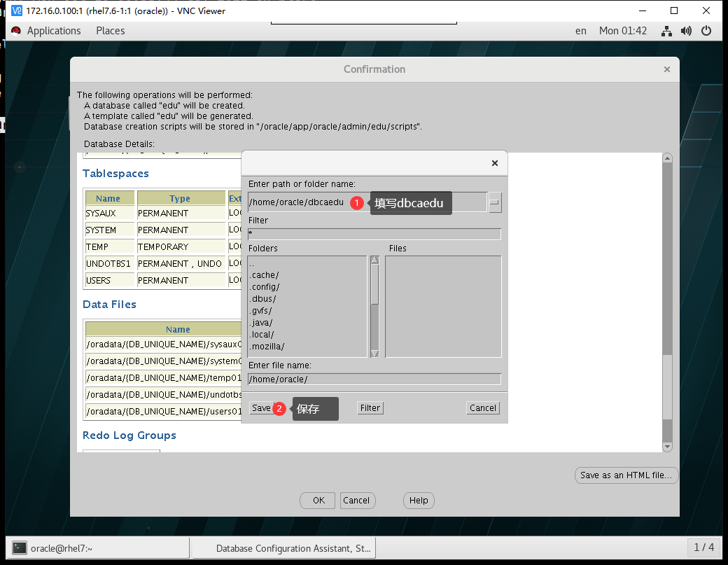Click the SYSTEM tablespace name cell
728x565 pixels.
110,230
